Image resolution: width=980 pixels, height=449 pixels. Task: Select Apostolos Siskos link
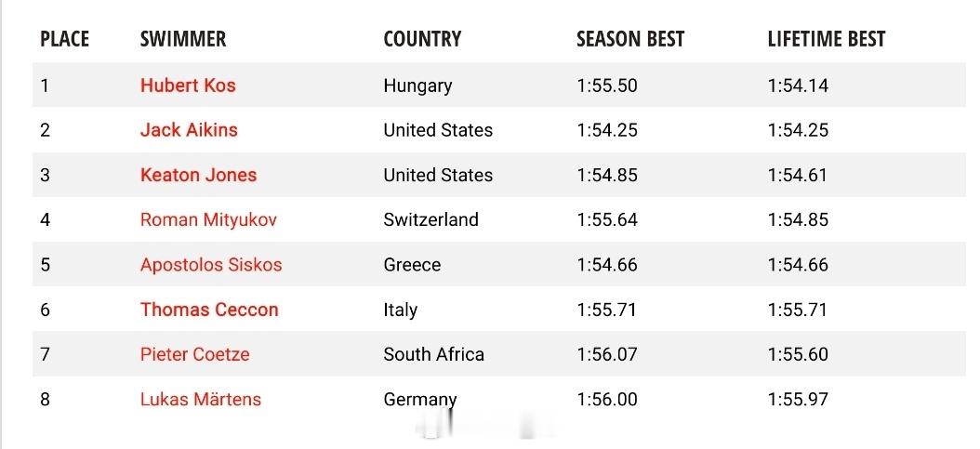click(211, 265)
